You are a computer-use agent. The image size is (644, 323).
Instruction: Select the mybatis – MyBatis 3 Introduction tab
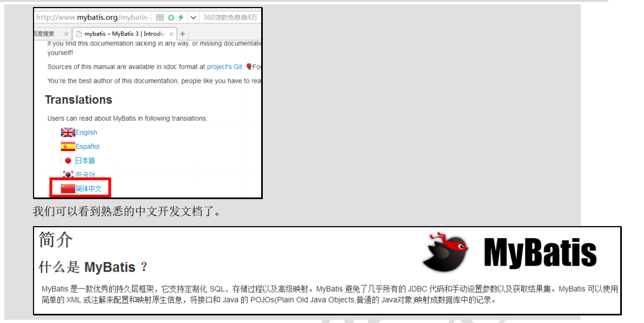point(125,34)
